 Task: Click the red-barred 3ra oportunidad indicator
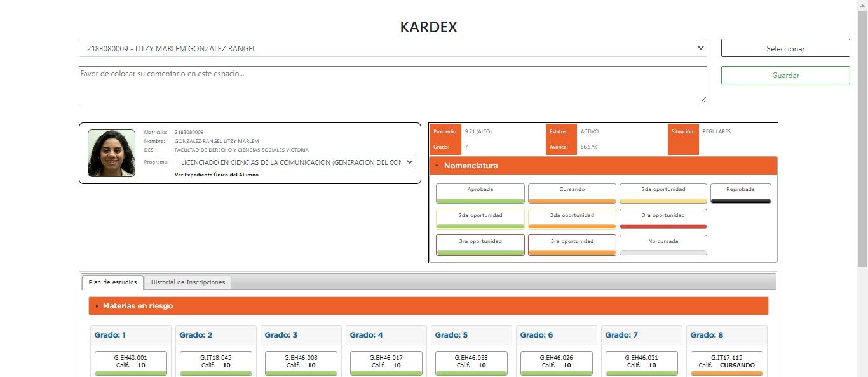click(663, 216)
